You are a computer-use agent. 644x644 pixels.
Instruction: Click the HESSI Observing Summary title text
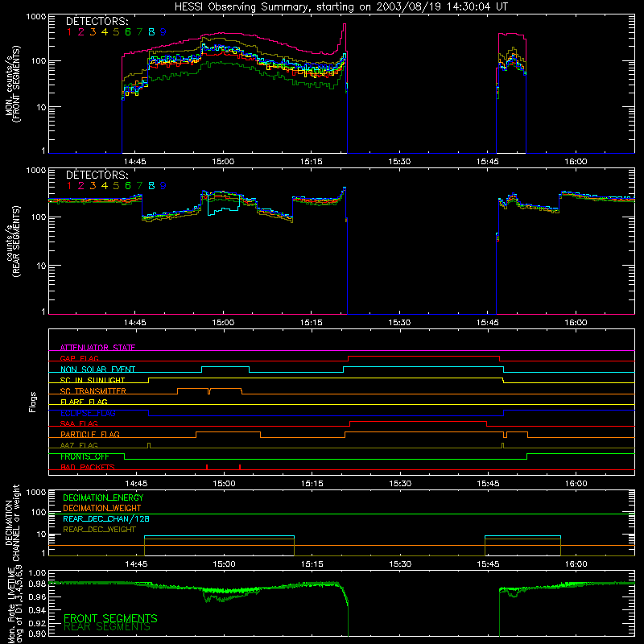point(341,7)
